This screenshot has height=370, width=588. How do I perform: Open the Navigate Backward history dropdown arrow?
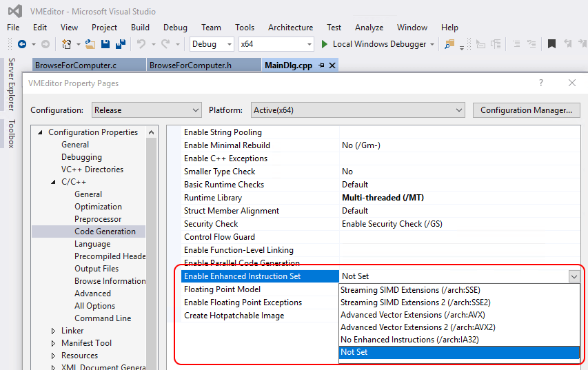33,45
